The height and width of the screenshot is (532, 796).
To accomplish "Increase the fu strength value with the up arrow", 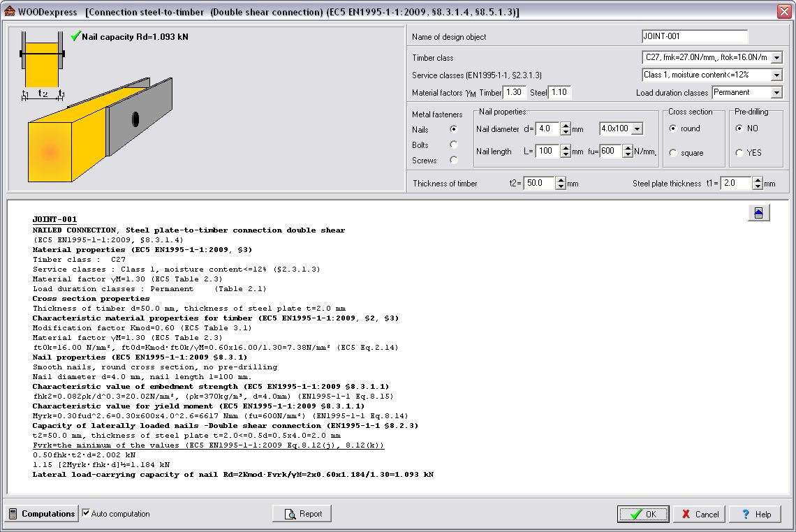I will [x=628, y=148].
